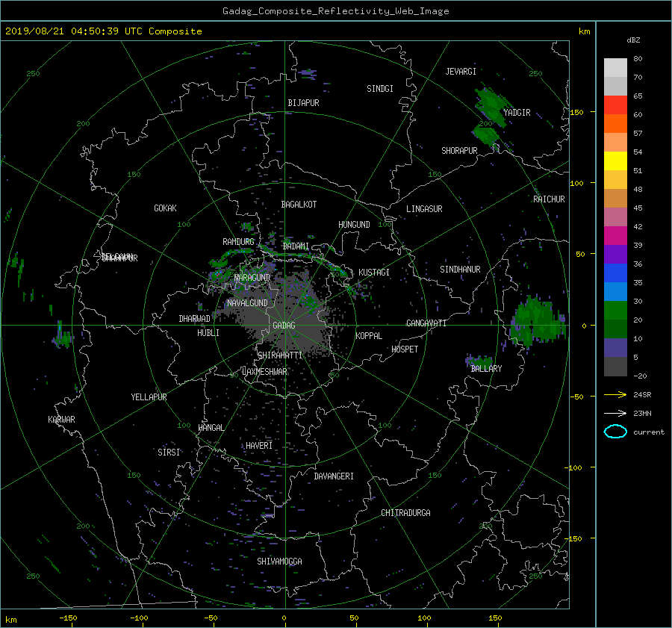Click the title Gadag_Composite_Reflectivity_Web_Image

(x=335, y=11)
